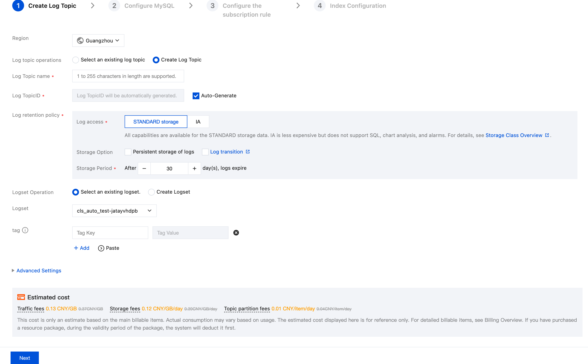
Task: Increase storage period with plus
Action: pos(194,168)
